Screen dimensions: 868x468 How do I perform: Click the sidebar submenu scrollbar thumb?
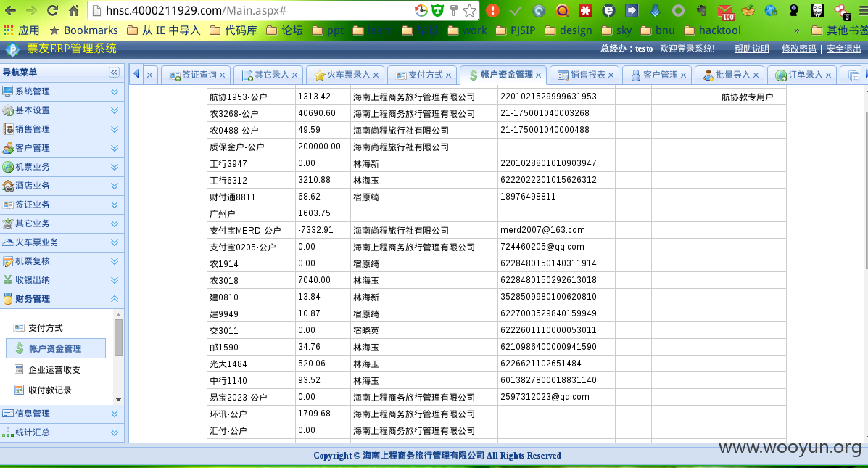(x=118, y=337)
